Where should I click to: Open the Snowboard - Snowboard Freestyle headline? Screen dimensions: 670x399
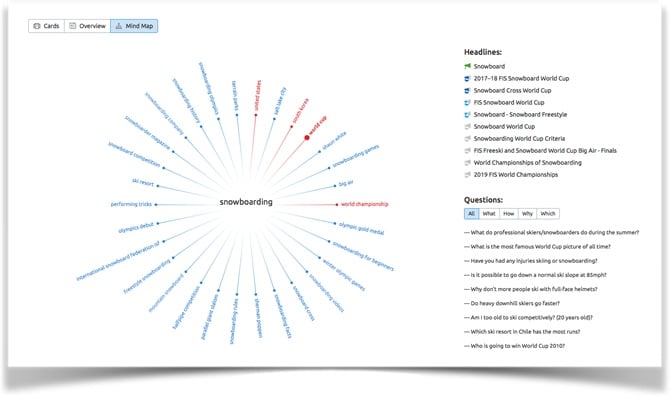click(x=520, y=114)
